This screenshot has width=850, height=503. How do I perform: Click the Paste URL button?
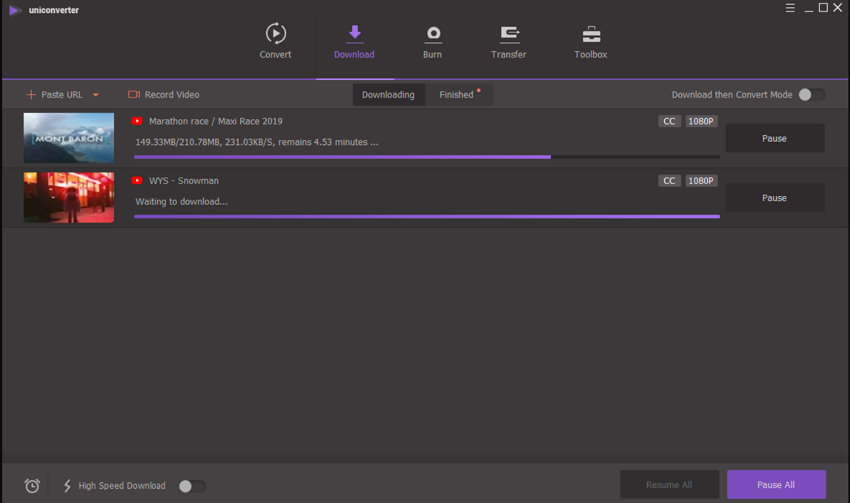54,94
